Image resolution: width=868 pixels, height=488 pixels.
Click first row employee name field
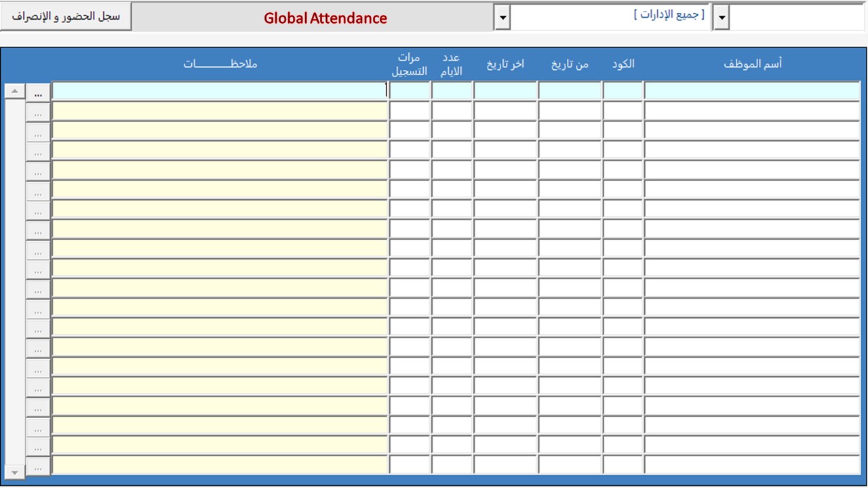pos(751,91)
